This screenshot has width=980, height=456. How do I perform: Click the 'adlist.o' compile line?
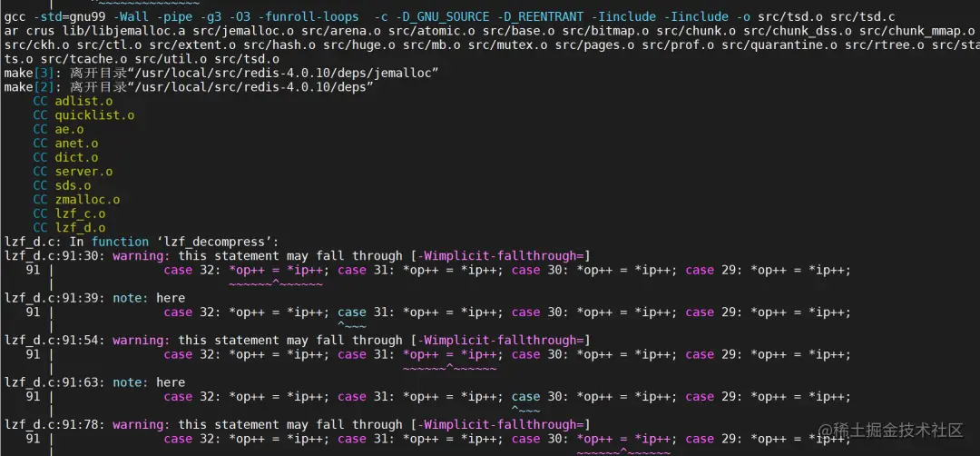tap(73, 101)
